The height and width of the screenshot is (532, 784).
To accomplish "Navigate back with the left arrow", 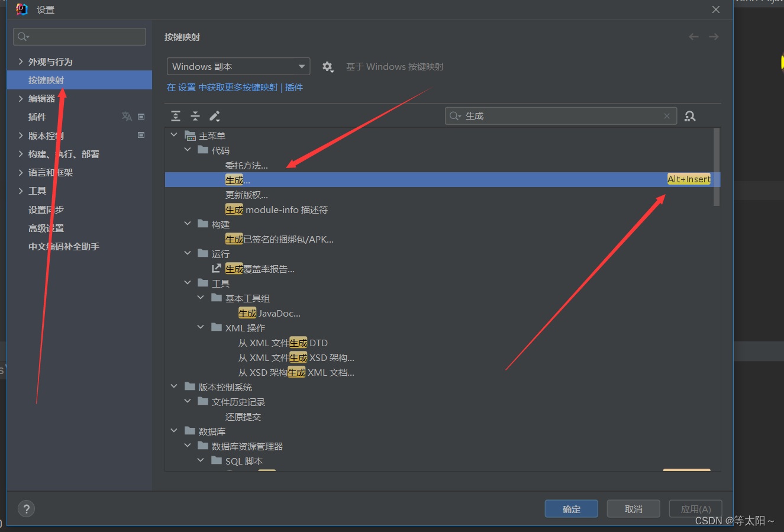I will pos(693,37).
